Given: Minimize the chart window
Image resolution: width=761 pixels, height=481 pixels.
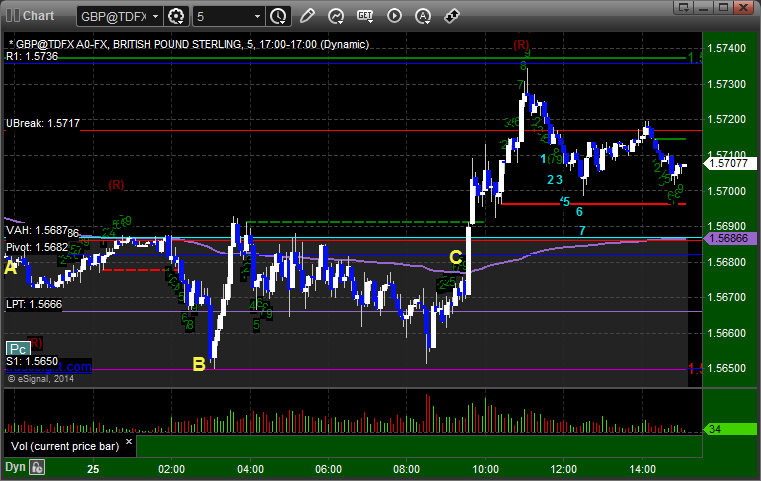Looking at the screenshot, I should tap(704, 7).
